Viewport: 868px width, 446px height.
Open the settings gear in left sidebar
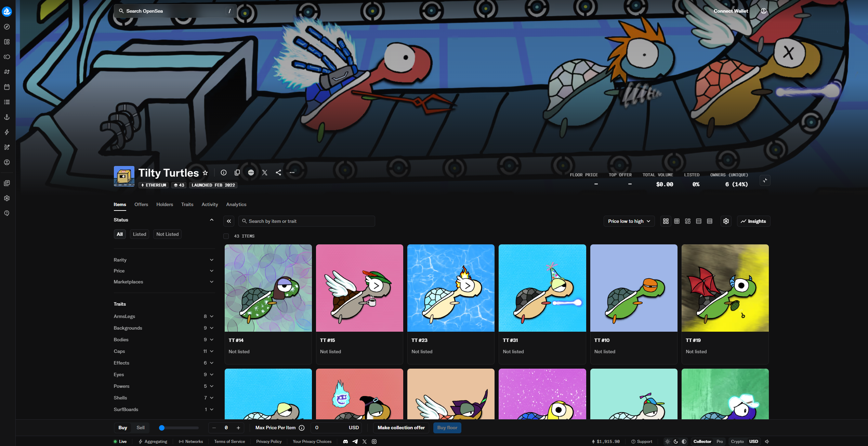(x=7, y=198)
